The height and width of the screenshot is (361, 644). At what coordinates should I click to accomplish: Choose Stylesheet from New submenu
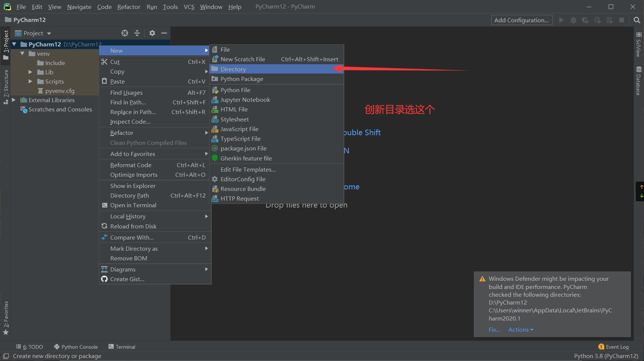click(276, 120)
